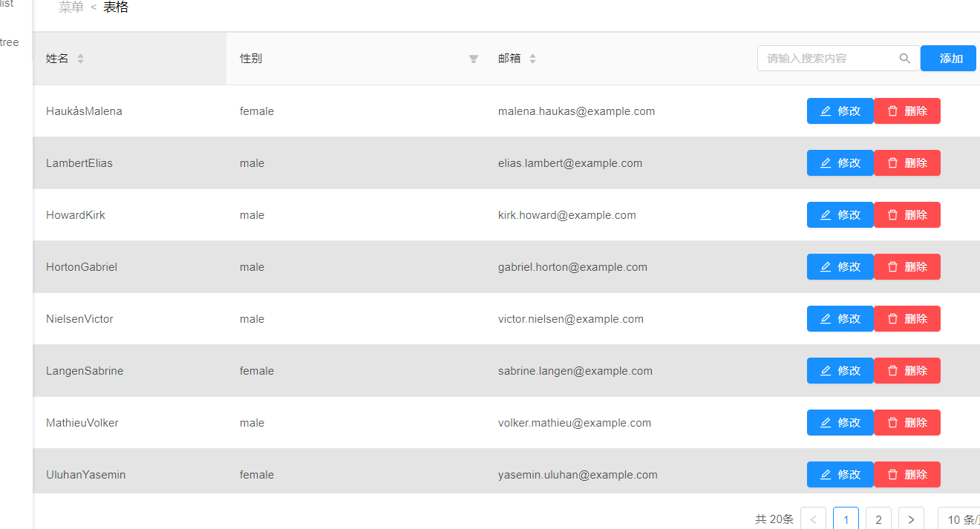Click the search magnifier icon
Viewport: 980px width, 529px height.
point(904,58)
